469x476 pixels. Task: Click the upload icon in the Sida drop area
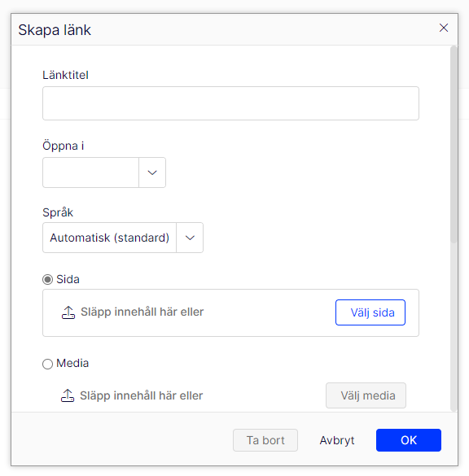(68, 312)
